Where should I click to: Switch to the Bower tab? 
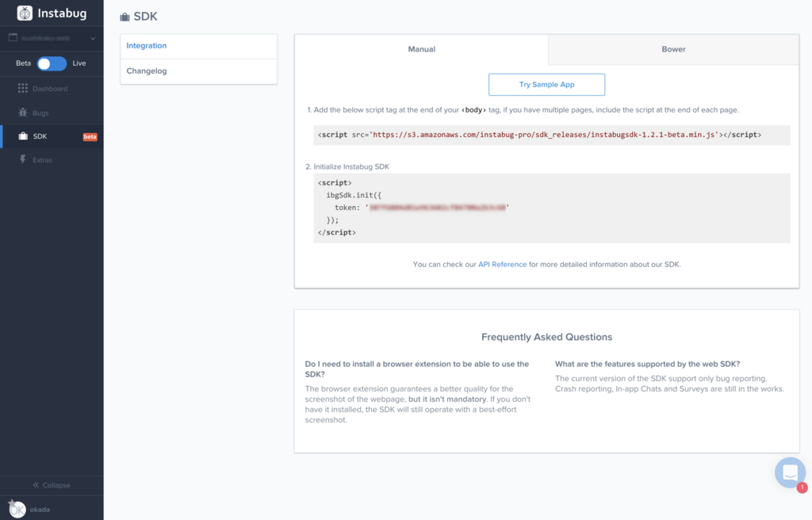pyautogui.click(x=673, y=49)
